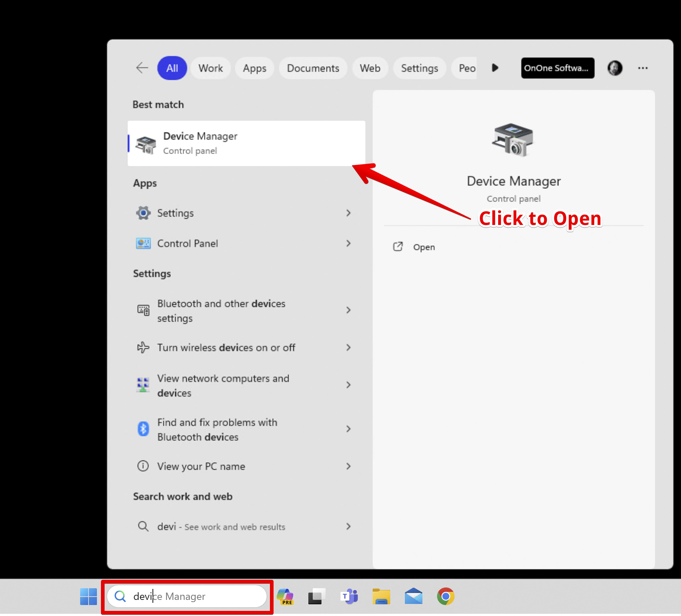Switch to the Settings filter tab
The height and width of the screenshot is (616, 681).
click(x=419, y=68)
